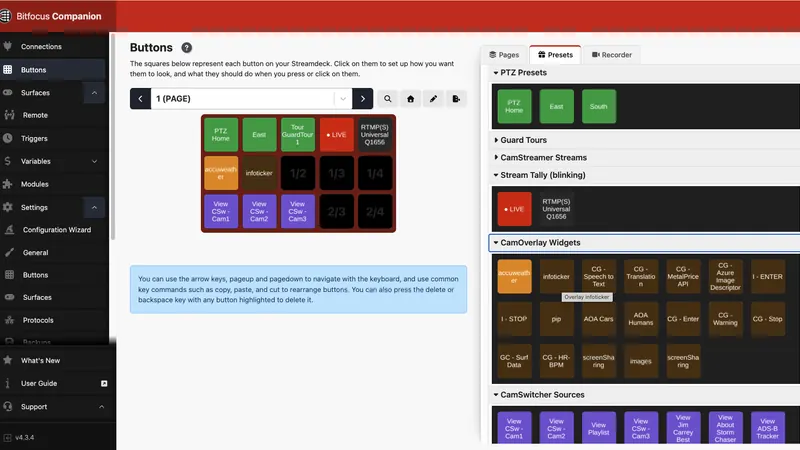Screen dimensions: 800x450
Task: Pick CG - Azure Image Descriptor preset
Action: point(726,277)
